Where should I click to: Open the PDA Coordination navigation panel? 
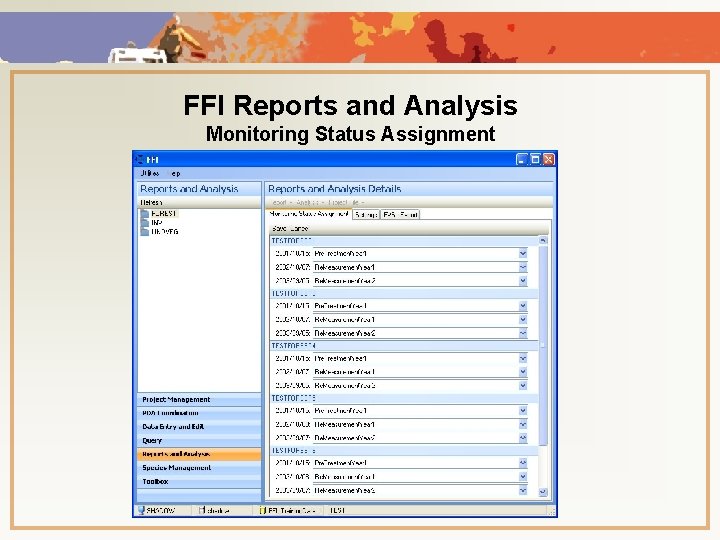pyautogui.click(x=199, y=413)
